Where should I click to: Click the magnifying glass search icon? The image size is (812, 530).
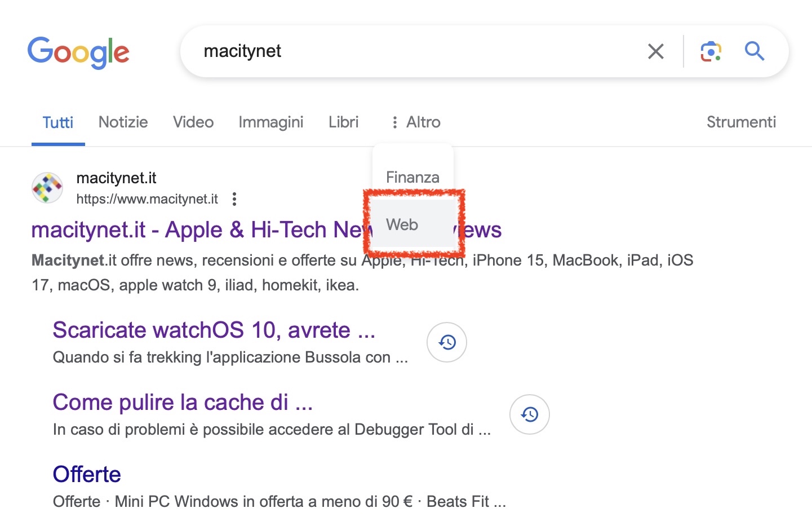(754, 52)
